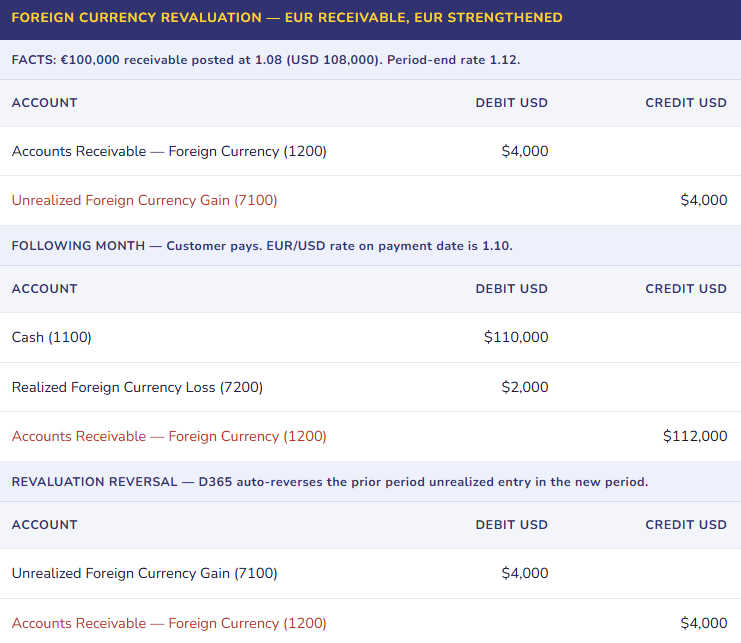Select the $2,000 debit for realized loss
This screenshot has width=741, height=643.
525,387
